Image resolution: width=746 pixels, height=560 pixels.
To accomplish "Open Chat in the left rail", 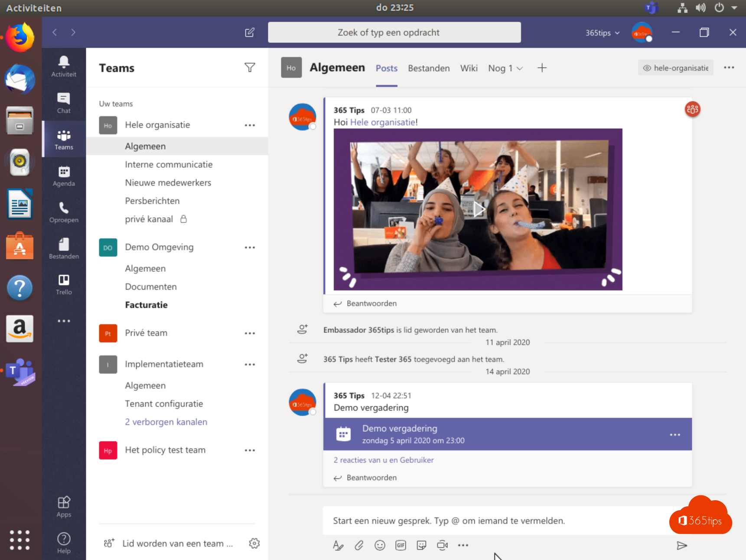I will (x=64, y=103).
